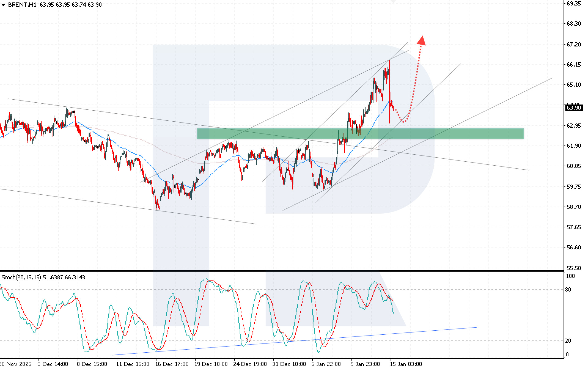588x371 pixels.
Task: Click the 6 Jan 22:00 time label
Action: [326, 364]
